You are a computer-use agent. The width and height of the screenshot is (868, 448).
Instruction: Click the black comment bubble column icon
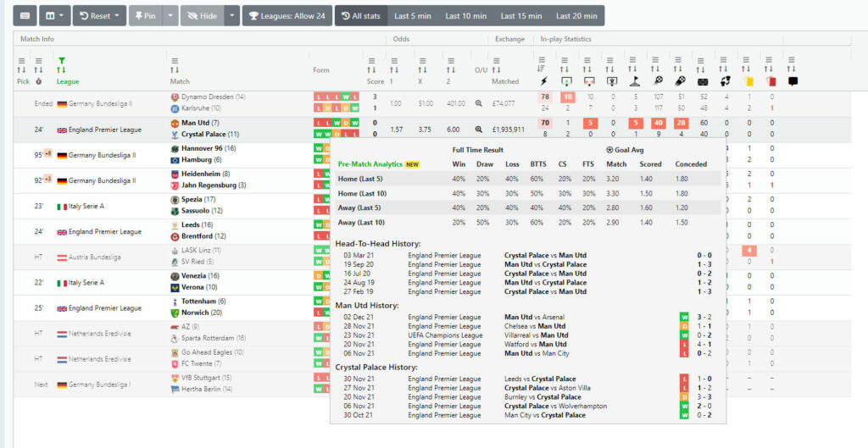(793, 81)
